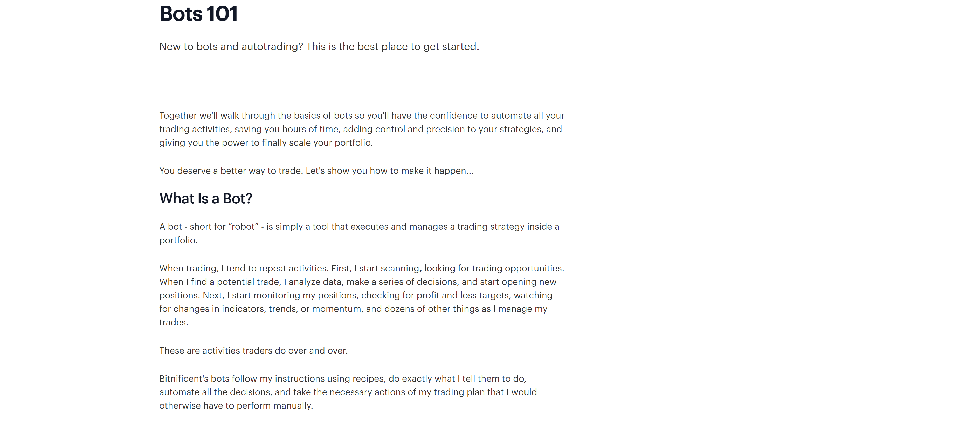The height and width of the screenshot is (421, 980).
Task: Click the sentence "These are activities traders do over and over."
Action: pyautogui.click(x=253, y=351)
